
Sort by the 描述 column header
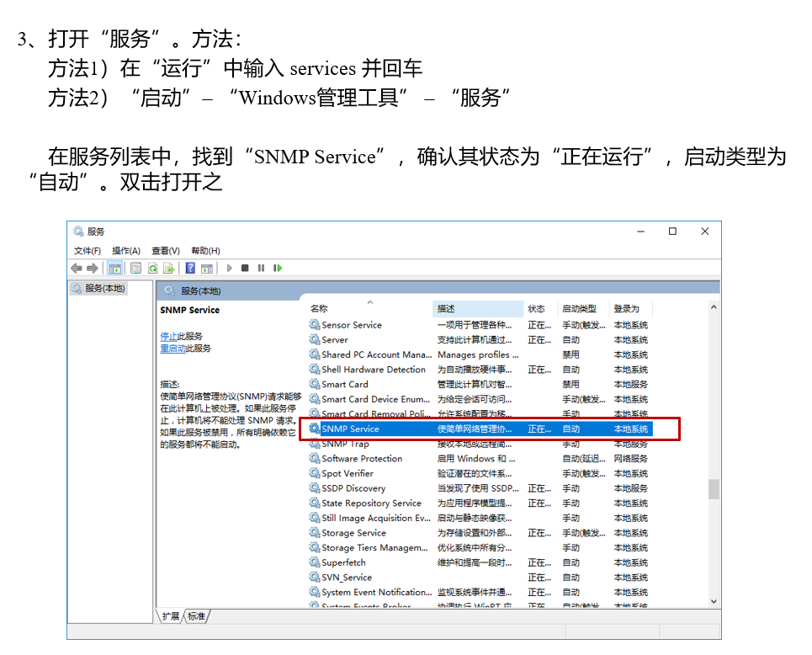click(x=477, y=308)
